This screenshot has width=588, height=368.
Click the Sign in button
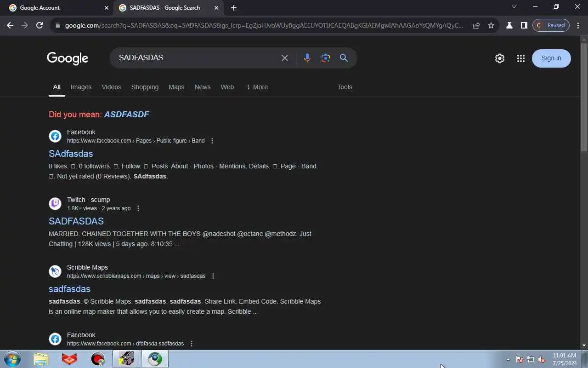[551, 58]
